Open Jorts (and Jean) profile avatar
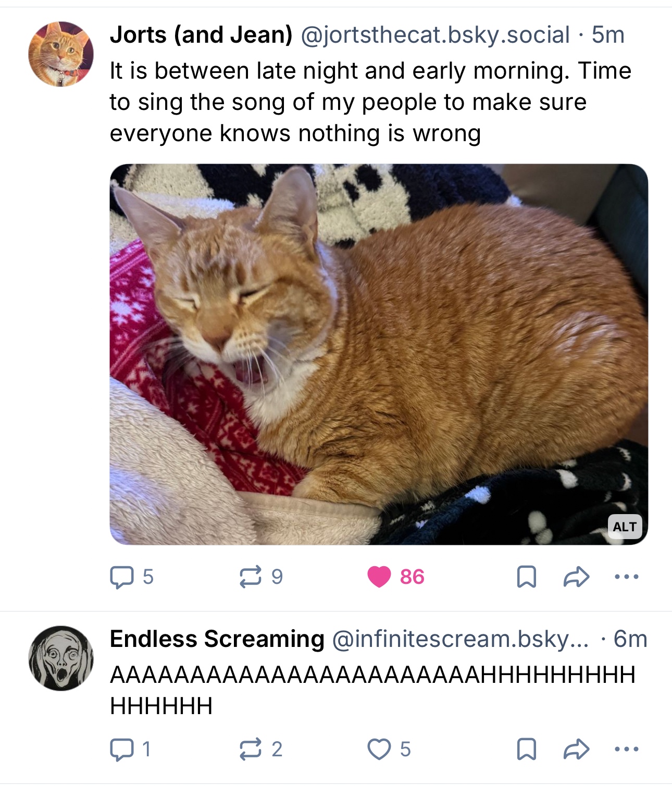The image size is (672, 786). tap(61, 54)
